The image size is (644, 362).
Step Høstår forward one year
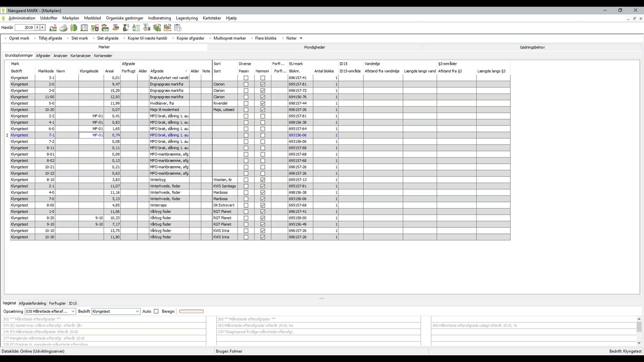42,27
